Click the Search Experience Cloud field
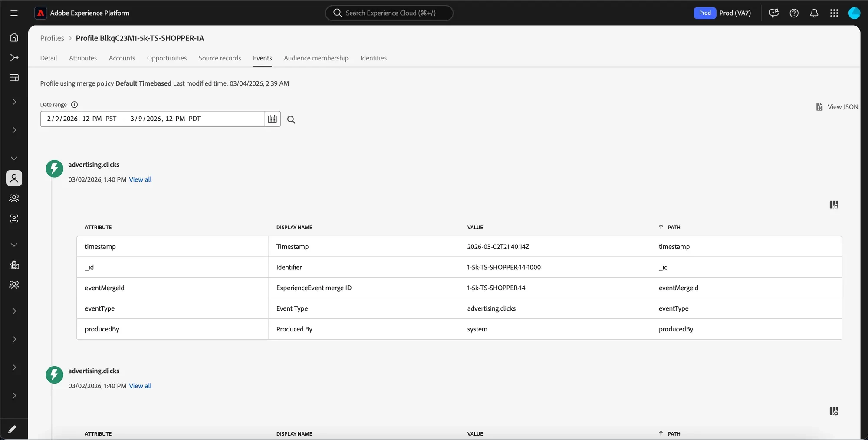This screenshot has width=868, height=440. click(x=389, y=13)
